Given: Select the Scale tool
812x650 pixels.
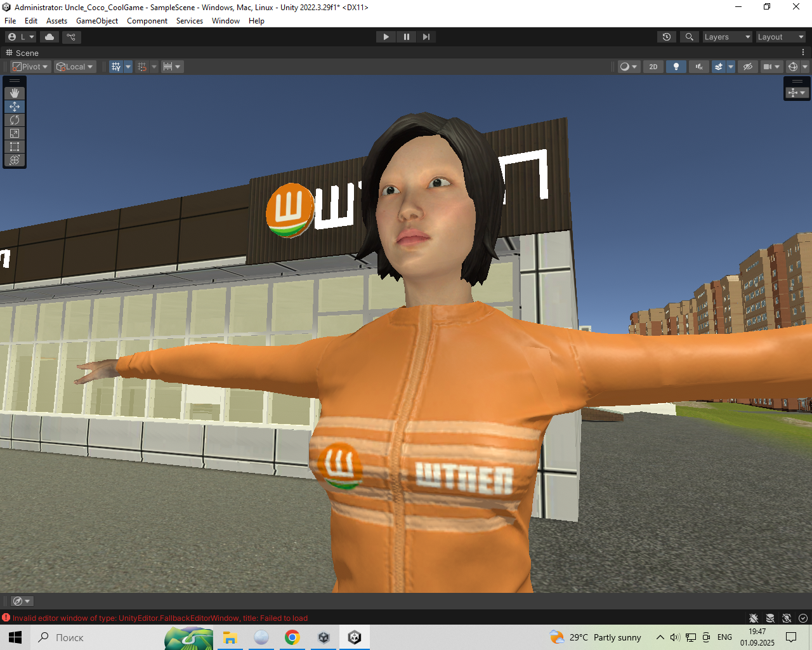Looking at the screenshot, I should [15, 133].
